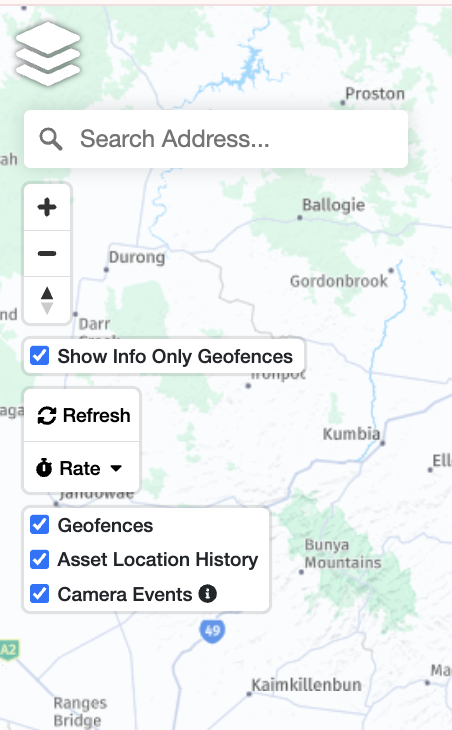The width and height of the screenshot is (452, 730).
Task: Click the magnifying glass search icon
Action: [51, 139]
